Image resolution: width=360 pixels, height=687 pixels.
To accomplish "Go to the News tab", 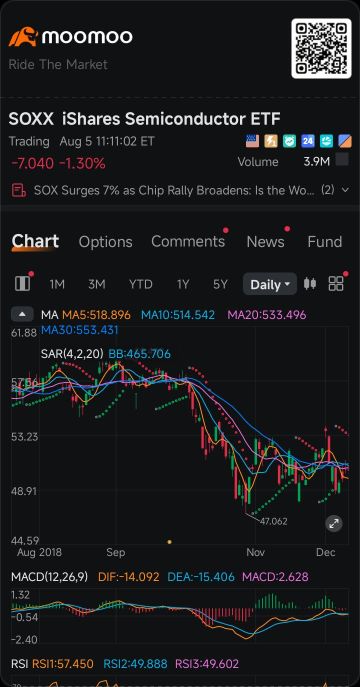I will coord(265,241).
